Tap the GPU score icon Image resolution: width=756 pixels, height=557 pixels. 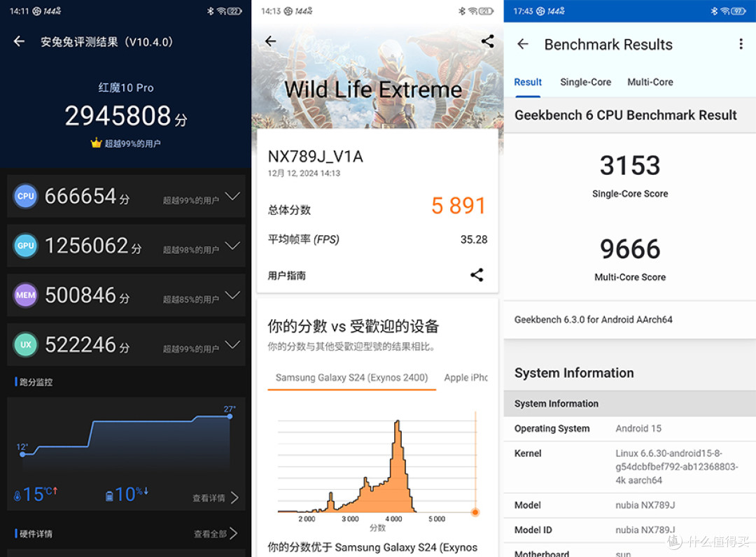(x=26, y=246)
